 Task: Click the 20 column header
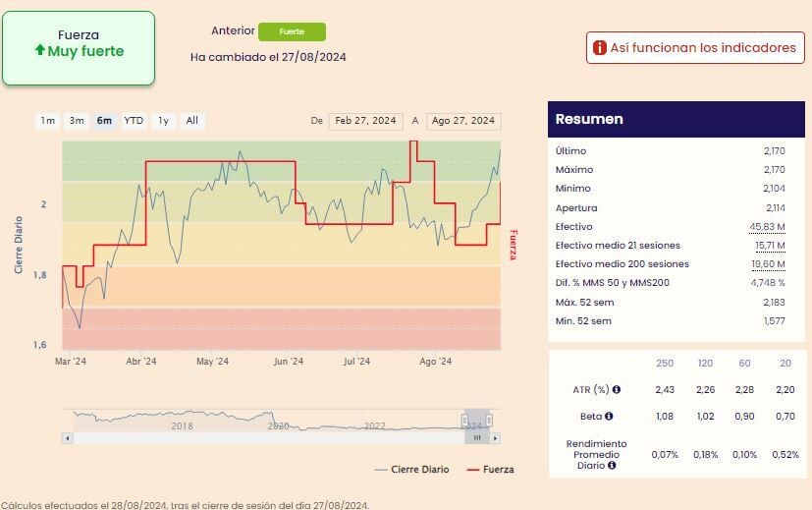(785, 364)
